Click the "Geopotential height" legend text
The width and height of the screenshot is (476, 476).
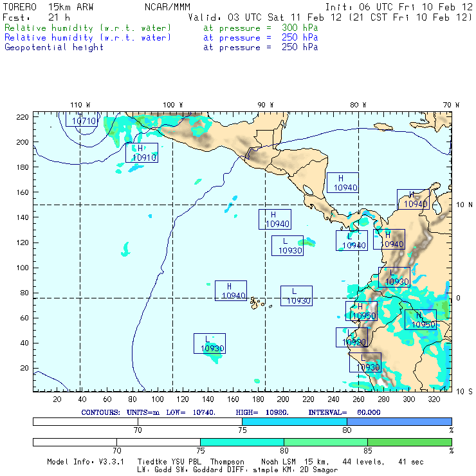tap(54, 48)
